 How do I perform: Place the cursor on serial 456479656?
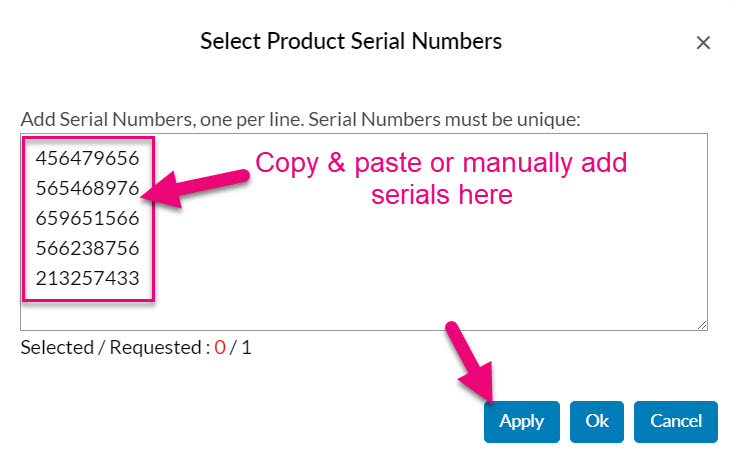coord(88,158)
